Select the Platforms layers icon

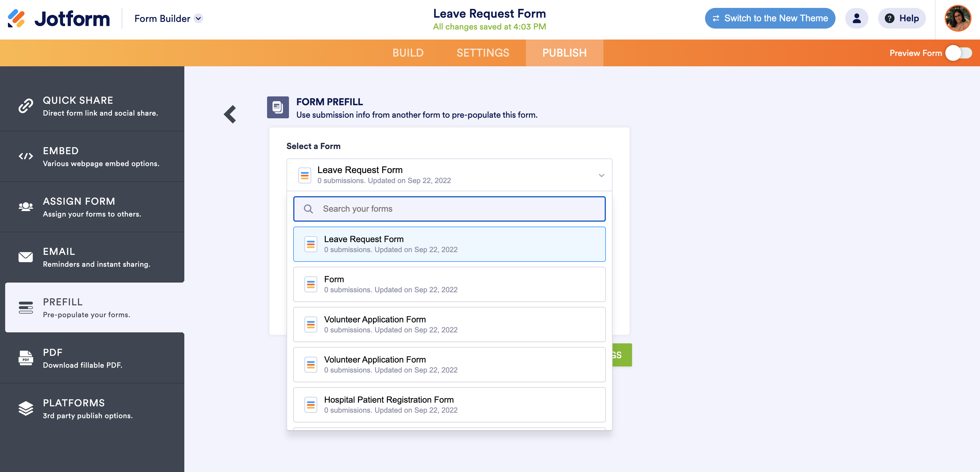26,408
